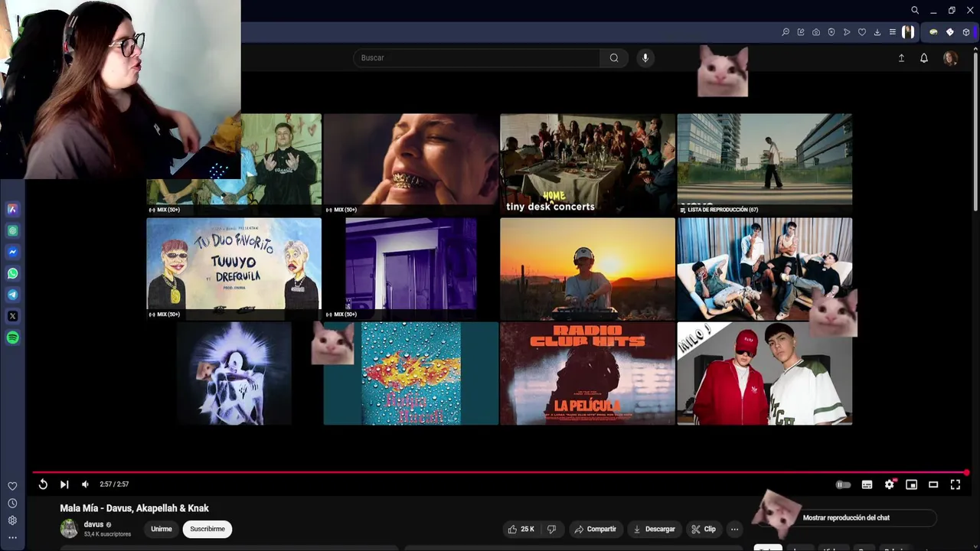Open the ad blocker shield icon
This screenshot has width=980, height=551.
coord(831,32)
